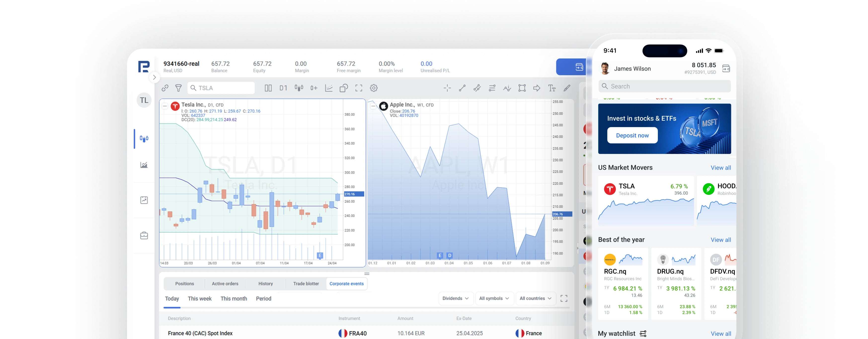Tap the phone Search field
The image size is (868, 339).
coord(665,86)
